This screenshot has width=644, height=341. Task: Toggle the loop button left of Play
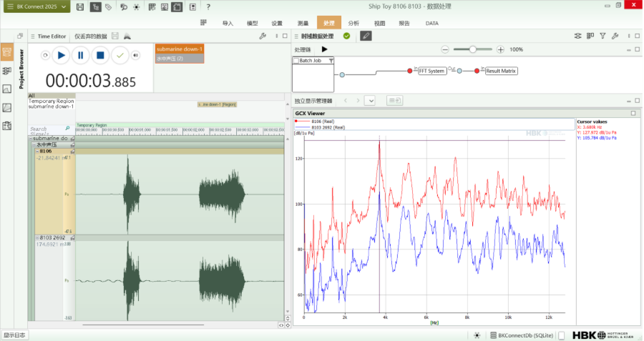[x=45, y=55]
